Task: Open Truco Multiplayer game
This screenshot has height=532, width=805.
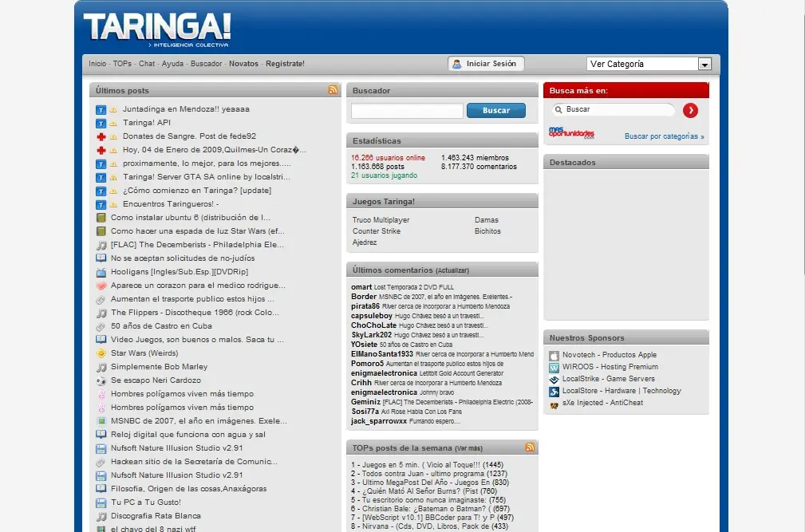Action: point(381,220)
